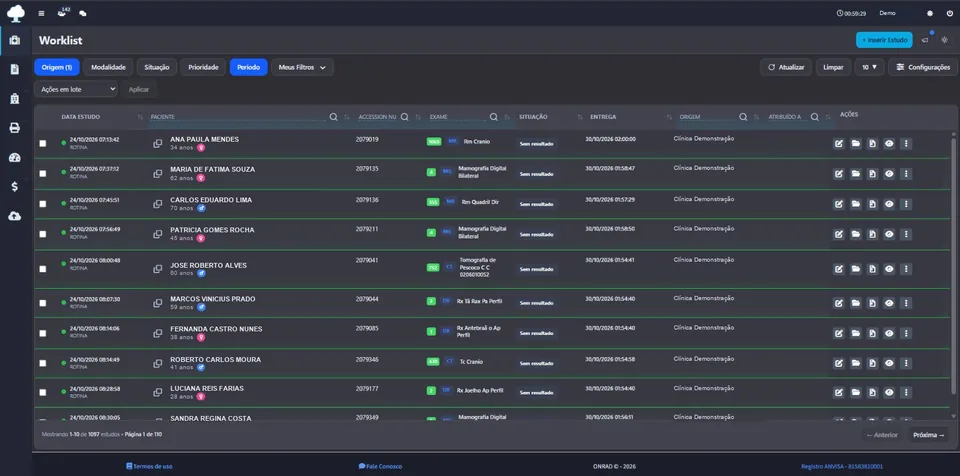Open the gear settings icon beside Demo
Image resolution: width=960 pixels, height=476 pixels.
[x=930, y=13]
